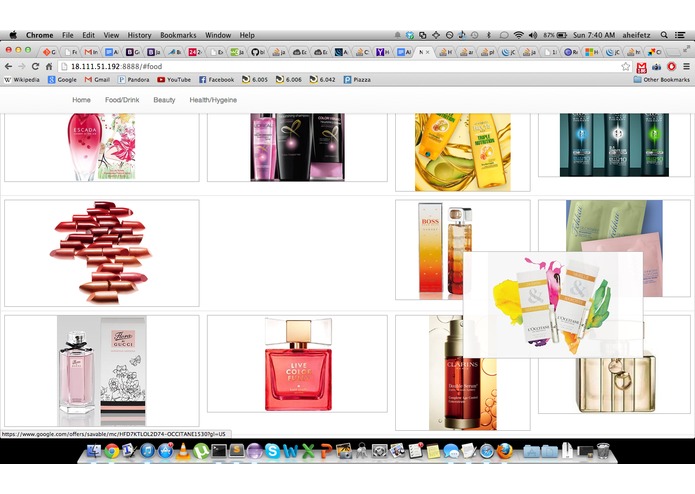Expand the Other Bookmarks folder
This screenshot has width=695, height=494.
tap(662, 80)
